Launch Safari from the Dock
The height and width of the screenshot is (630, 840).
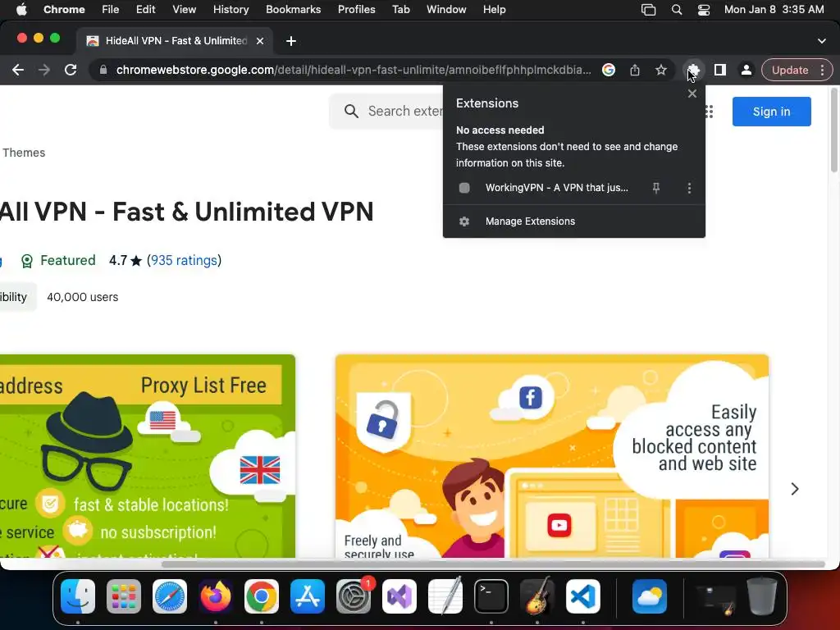pyautogui.click(x=170, y=596)
